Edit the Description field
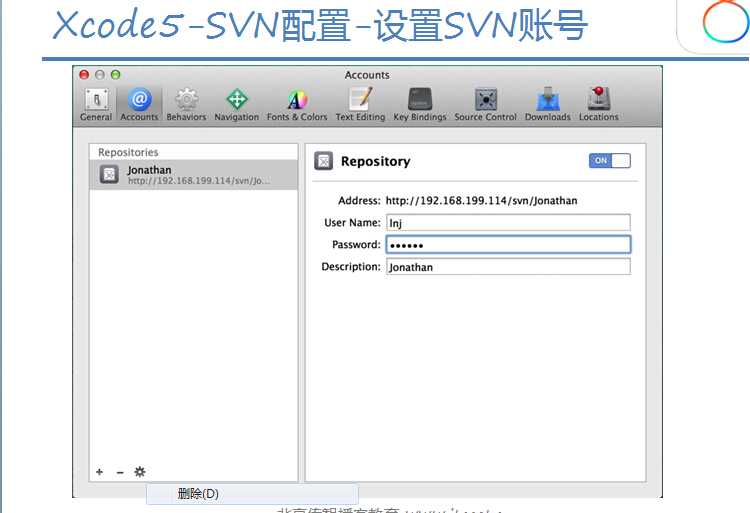 tap(508, 267)
